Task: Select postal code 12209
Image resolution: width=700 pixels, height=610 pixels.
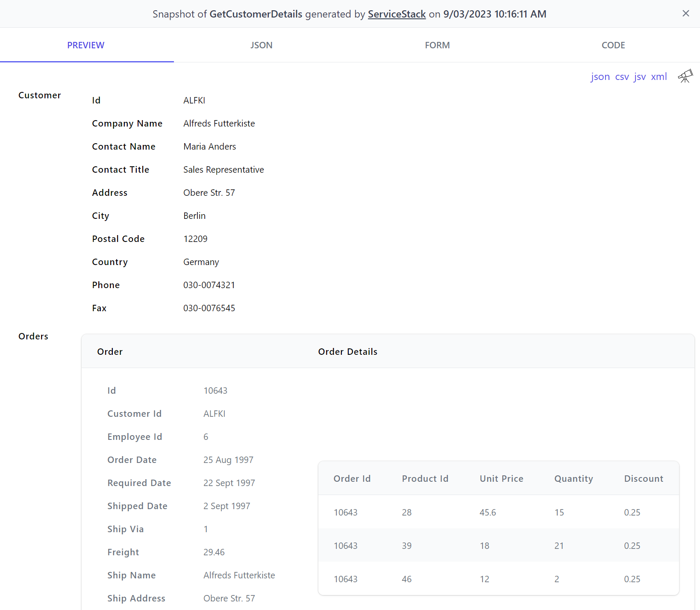Action: tap(195, 239)
